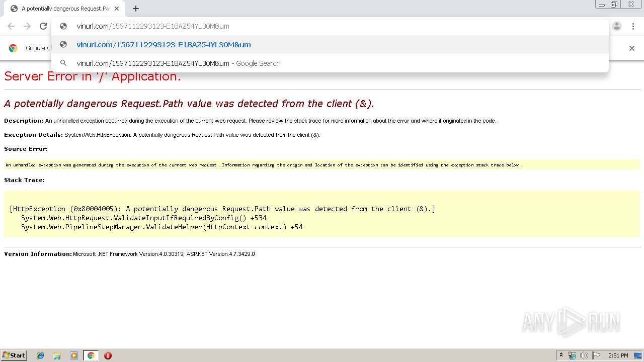Dismiss the Google Chrome info bar
Screen dimensions: 644x362
point(632,48)
